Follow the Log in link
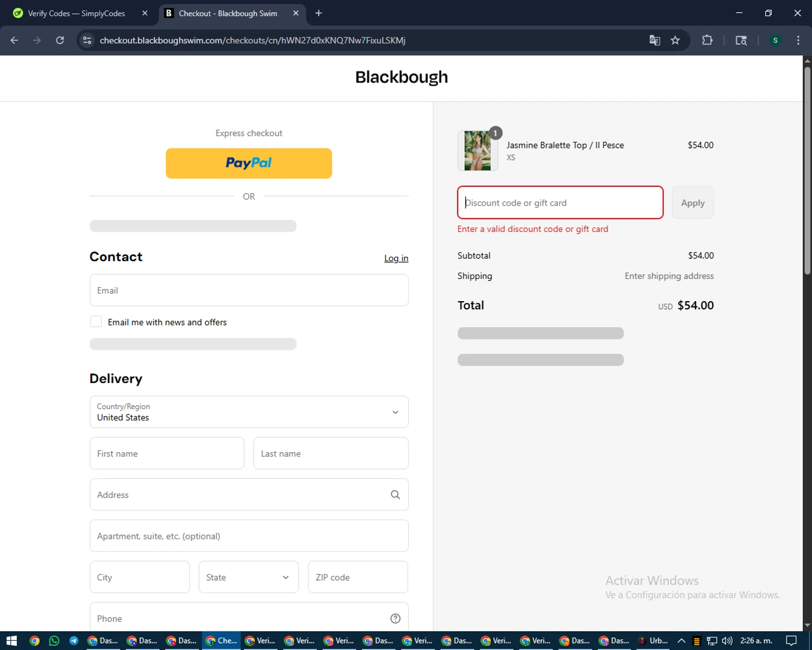The image size is (812, 650). point(396,258)
